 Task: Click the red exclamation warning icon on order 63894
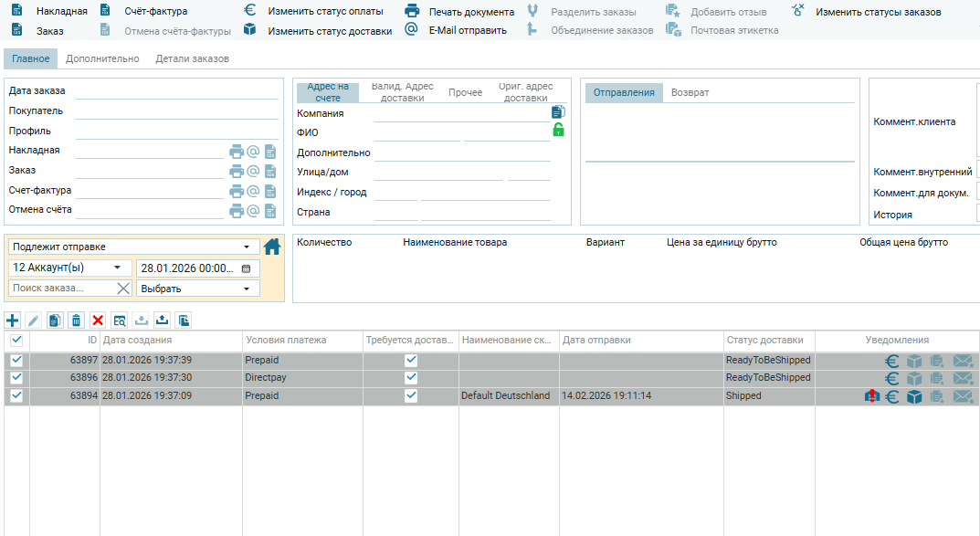(872, 396)
